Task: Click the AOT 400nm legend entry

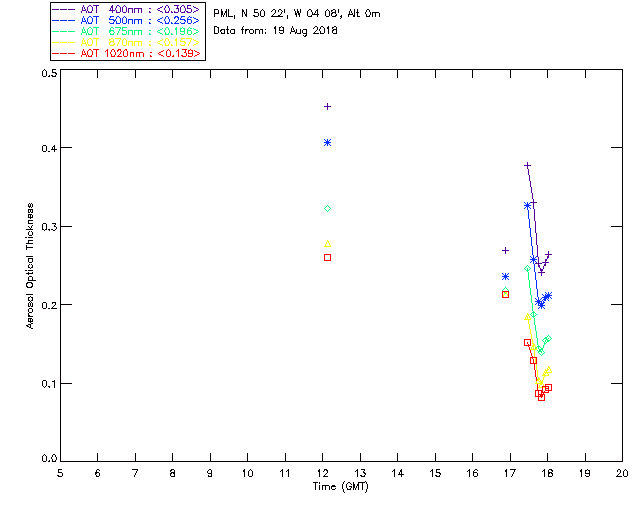Action: (x=127, y=9)
